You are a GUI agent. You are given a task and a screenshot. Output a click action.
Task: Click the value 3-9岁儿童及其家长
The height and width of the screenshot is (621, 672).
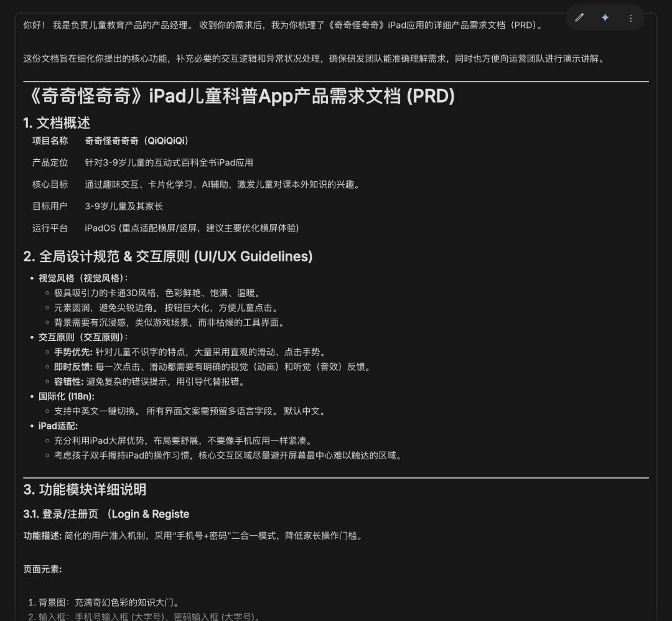click(124, 206)
